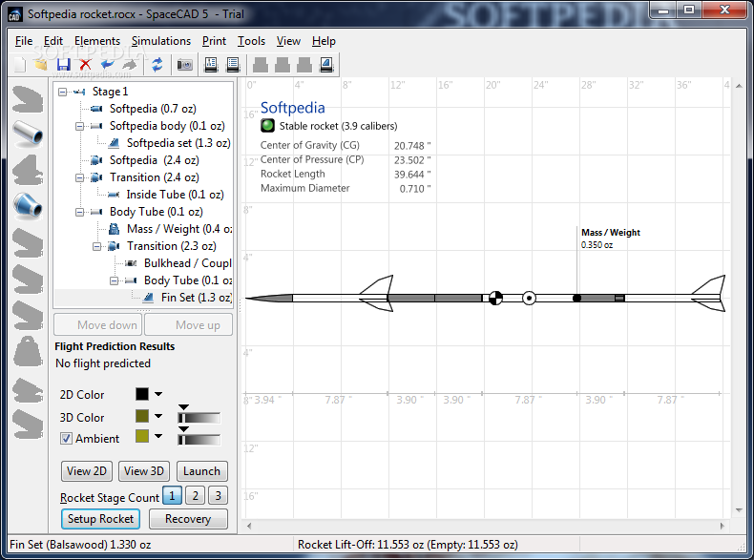Click the green stable rocket indicator
Viewport: 754px width, 560px height.
point(267,126)
